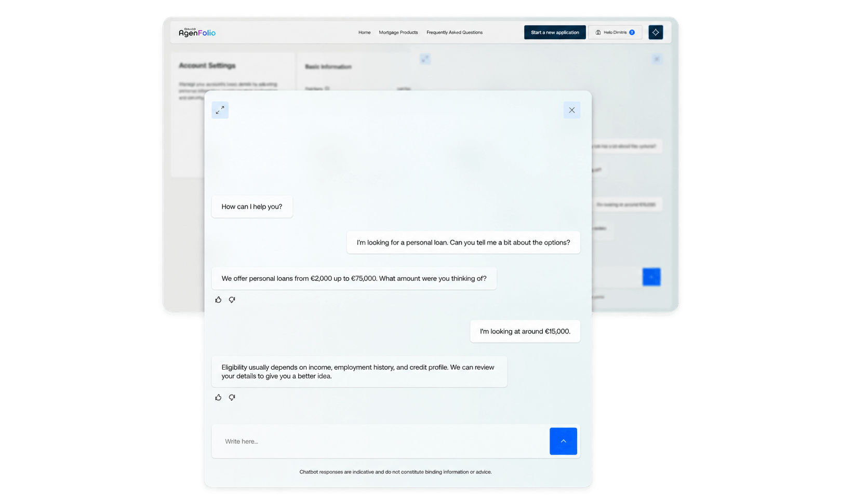The image size is (841, 504).
Task: Start a new application button
Action: coord(555,32)
